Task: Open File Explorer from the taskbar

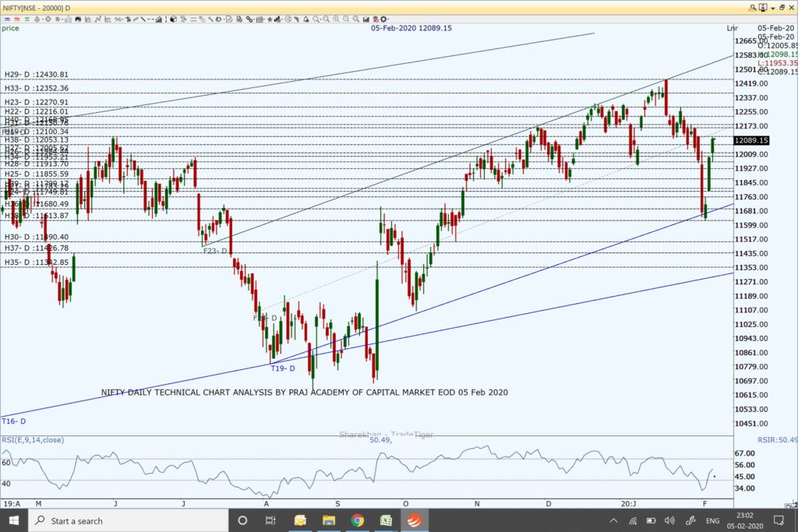Action: (x=328, y=520)
